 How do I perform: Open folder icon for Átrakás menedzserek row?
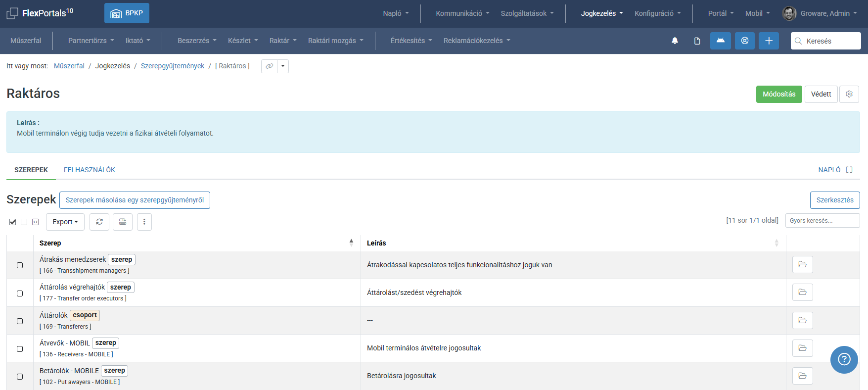tap(803, 265)
